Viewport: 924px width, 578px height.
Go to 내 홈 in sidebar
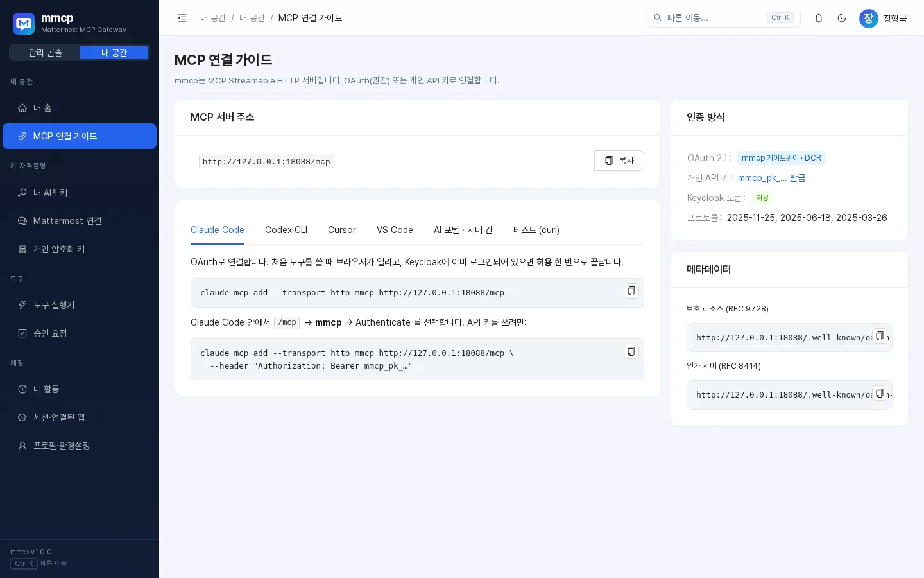pos(80,108)
